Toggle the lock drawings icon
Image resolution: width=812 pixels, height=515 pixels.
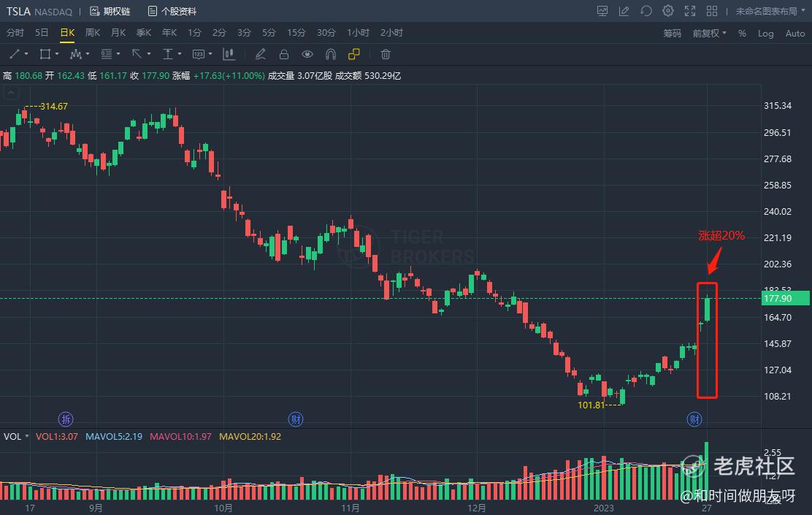284,54
